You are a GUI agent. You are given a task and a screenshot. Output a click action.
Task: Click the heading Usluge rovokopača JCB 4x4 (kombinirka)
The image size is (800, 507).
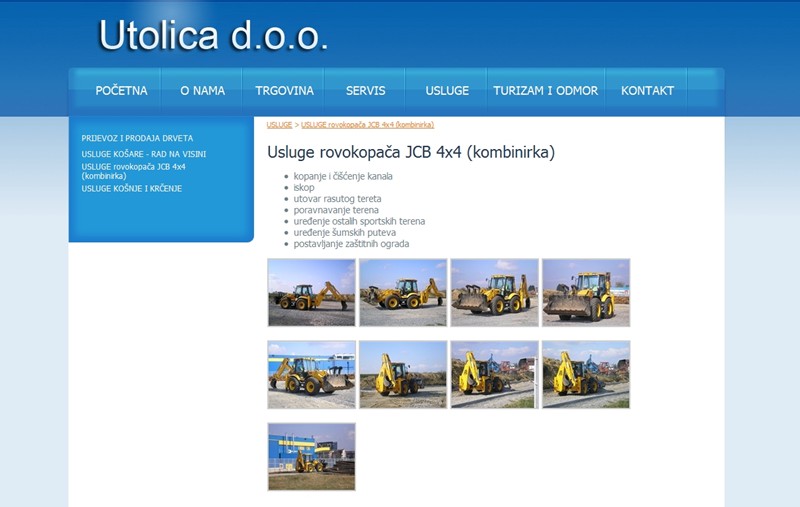tap(411, 152)
